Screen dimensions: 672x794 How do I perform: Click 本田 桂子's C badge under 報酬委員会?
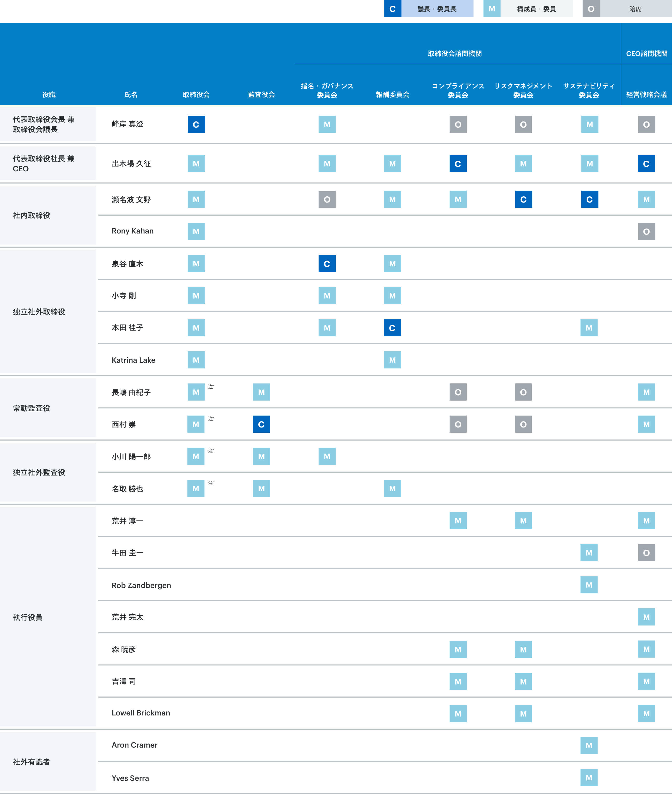(392, 328)
